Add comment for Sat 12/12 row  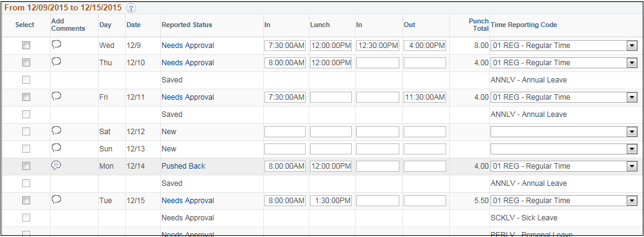[x=57, y=131]
